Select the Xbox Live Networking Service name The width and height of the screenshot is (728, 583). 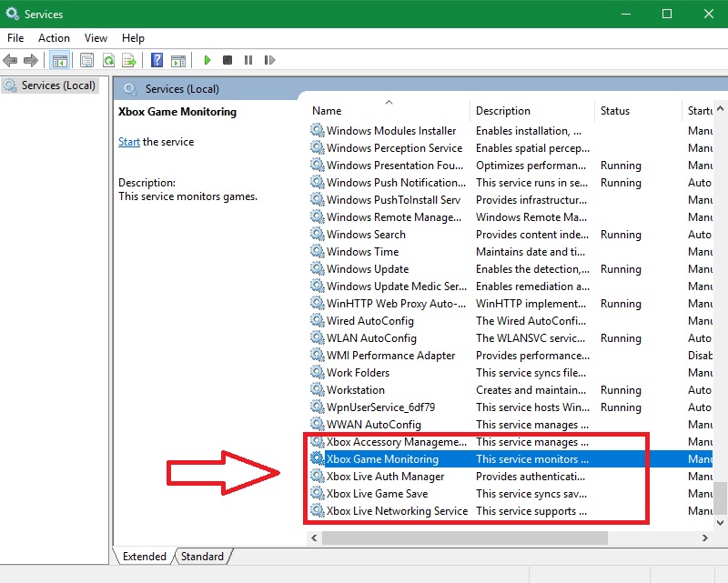(x=397, y=511)
